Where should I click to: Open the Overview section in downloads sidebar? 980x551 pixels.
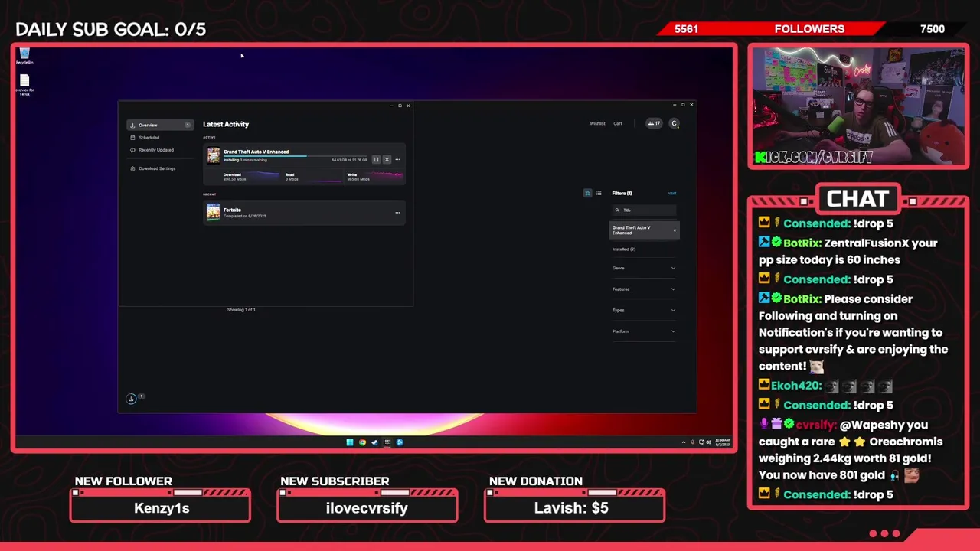[x=159, y=125]
